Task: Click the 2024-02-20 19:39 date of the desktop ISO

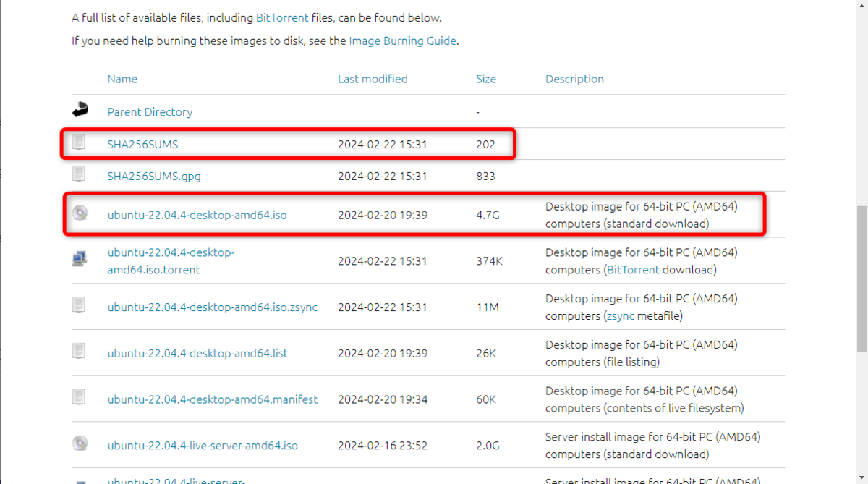Action: (383, 215)
